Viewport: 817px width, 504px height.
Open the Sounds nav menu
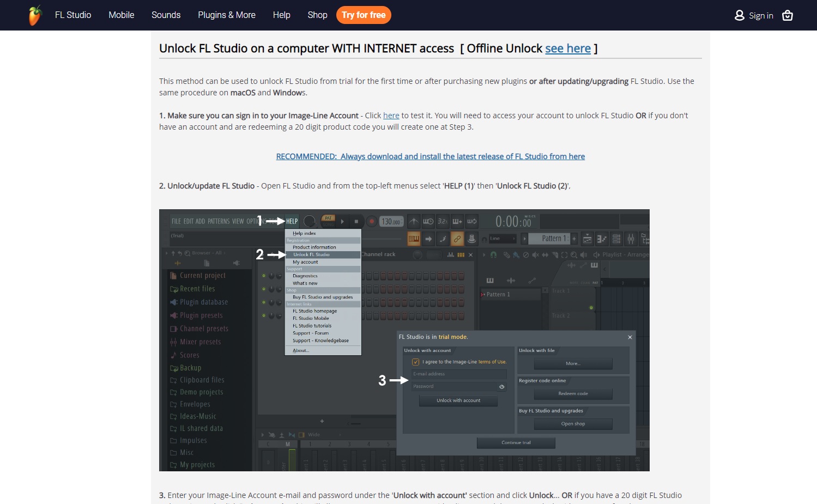[166, 15]
